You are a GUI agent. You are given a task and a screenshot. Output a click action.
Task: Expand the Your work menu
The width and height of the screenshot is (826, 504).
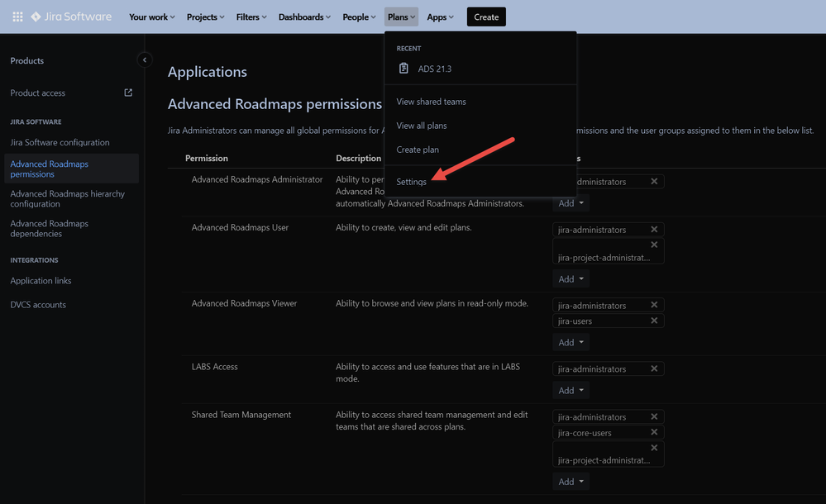coord(151,17)
